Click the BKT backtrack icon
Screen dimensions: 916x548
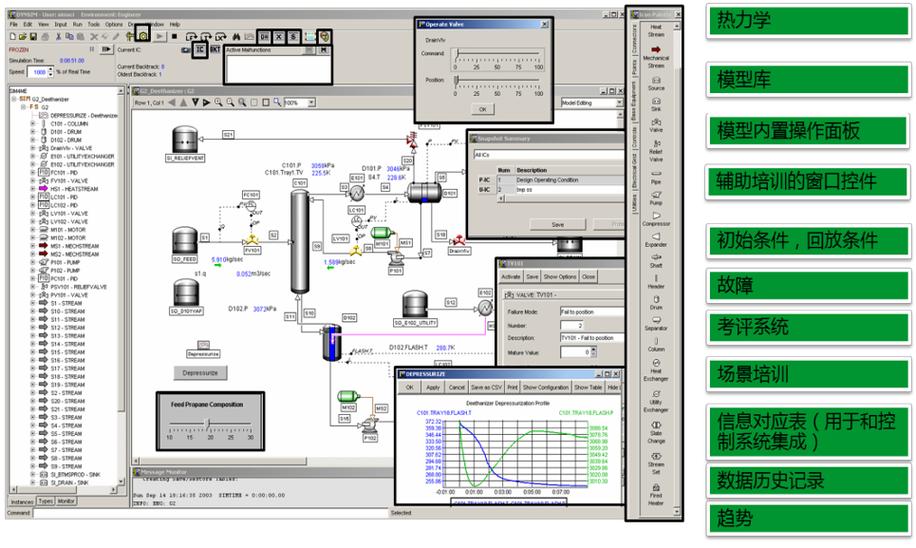tap(215, 48)
